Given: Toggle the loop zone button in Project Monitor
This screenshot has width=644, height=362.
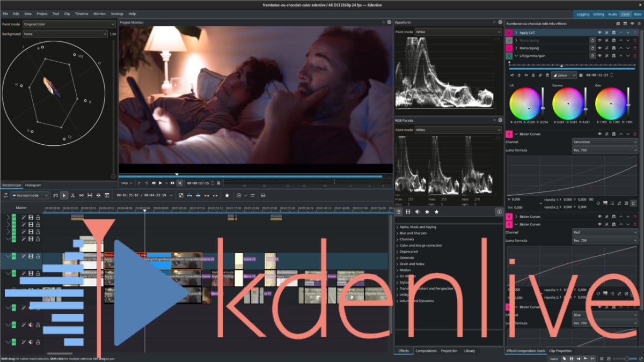Looking at the screenshot, I should [x=180, y=183].
